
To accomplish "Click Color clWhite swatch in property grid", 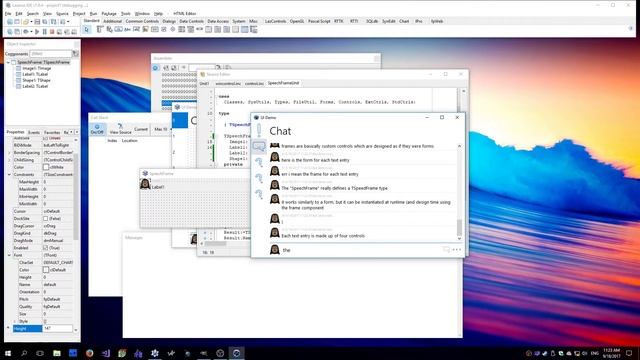I will click(x=46, y=167).
